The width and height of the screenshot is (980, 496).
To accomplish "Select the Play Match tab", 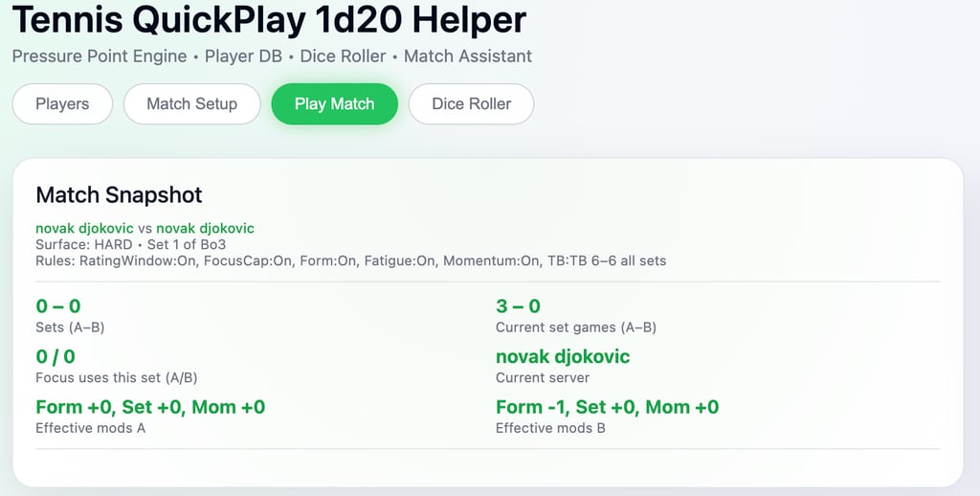I will 334,103.
